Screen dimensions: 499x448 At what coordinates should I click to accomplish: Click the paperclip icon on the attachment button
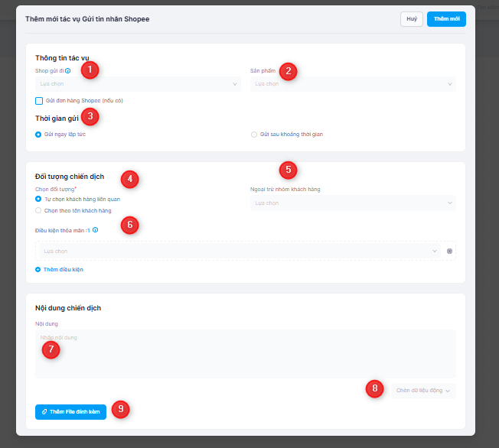(44, 411)
